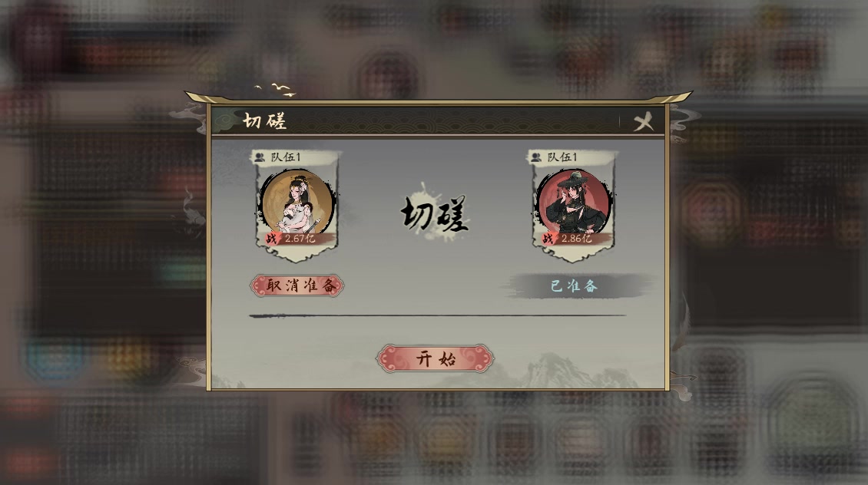Click the ink brush divider line

(x=437, y=315)
